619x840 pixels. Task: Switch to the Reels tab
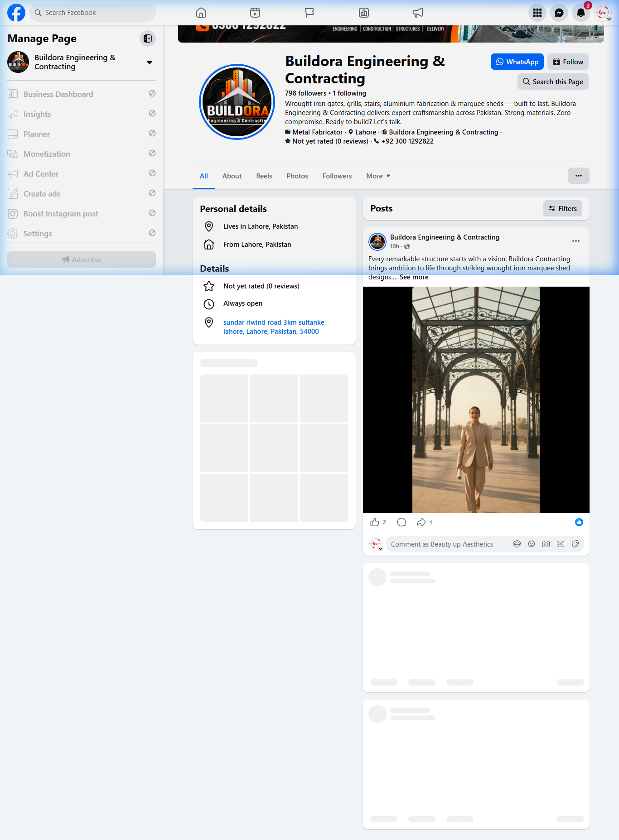pyautogui.click(x=264, y=176)
